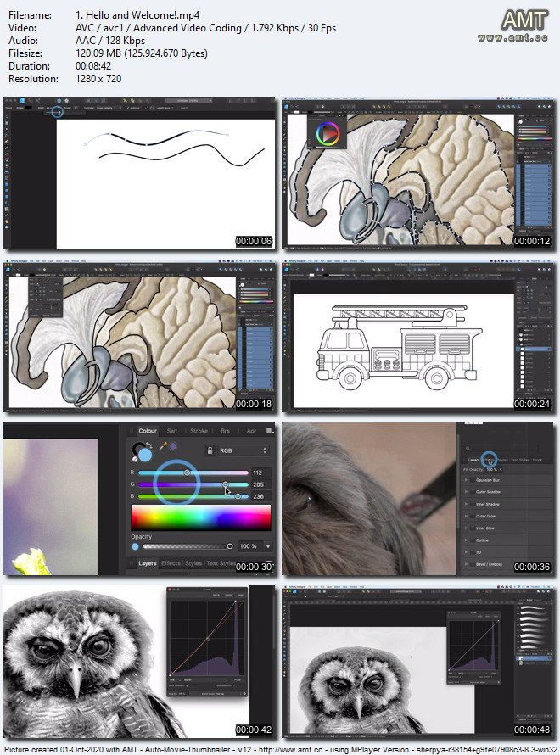Enable the 3D effect checkbox
The height and width of the screenshot is (755, 560).
click(x=473, y=552)
